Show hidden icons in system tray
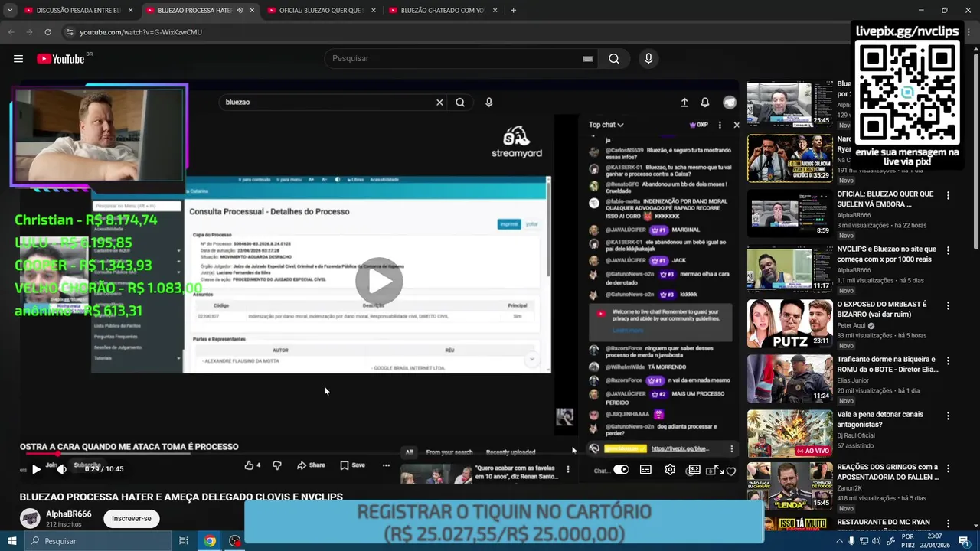Screen dimensions: 980x551 click(839, 541)
